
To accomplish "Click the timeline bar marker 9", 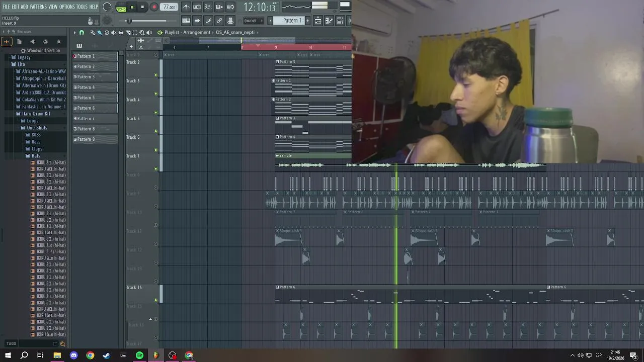I will (x=276, y=47).
